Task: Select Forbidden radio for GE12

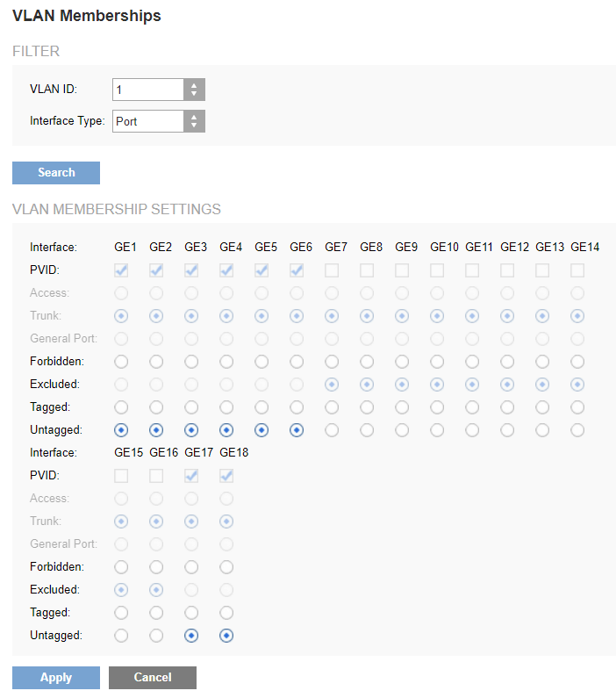Action: pyautogui.click(x=507, y=362)
